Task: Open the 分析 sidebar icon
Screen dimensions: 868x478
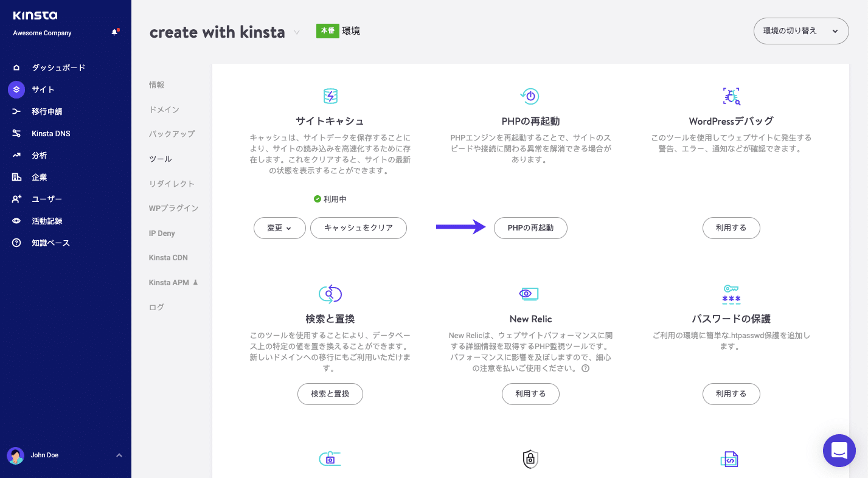Action: coord(16,155)
